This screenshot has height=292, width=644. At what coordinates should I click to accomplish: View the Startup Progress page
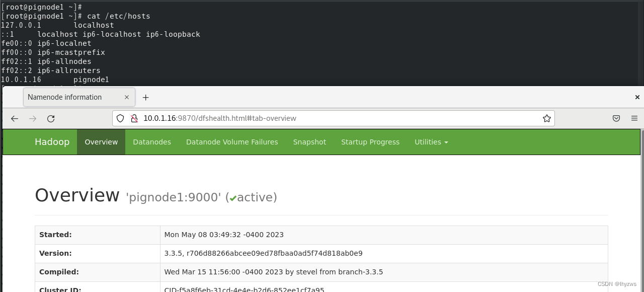pyautogui.click(x=370, y=142)
